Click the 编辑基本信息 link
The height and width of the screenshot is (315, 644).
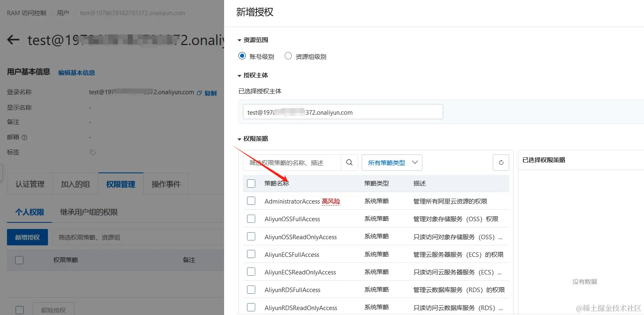point(77,73)
